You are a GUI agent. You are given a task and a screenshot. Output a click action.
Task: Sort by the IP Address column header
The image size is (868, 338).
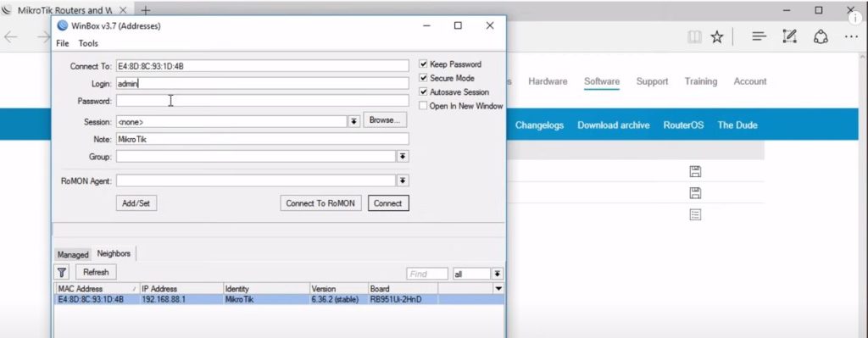[181, 289]
